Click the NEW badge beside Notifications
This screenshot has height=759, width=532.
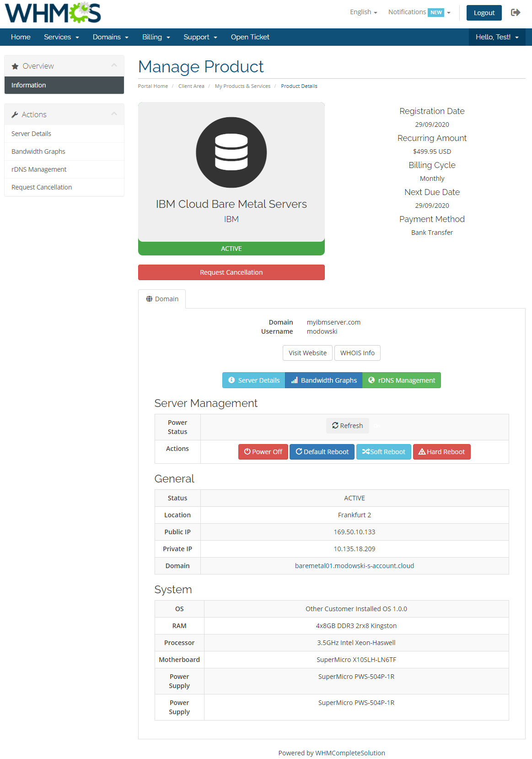click(436, 12)
